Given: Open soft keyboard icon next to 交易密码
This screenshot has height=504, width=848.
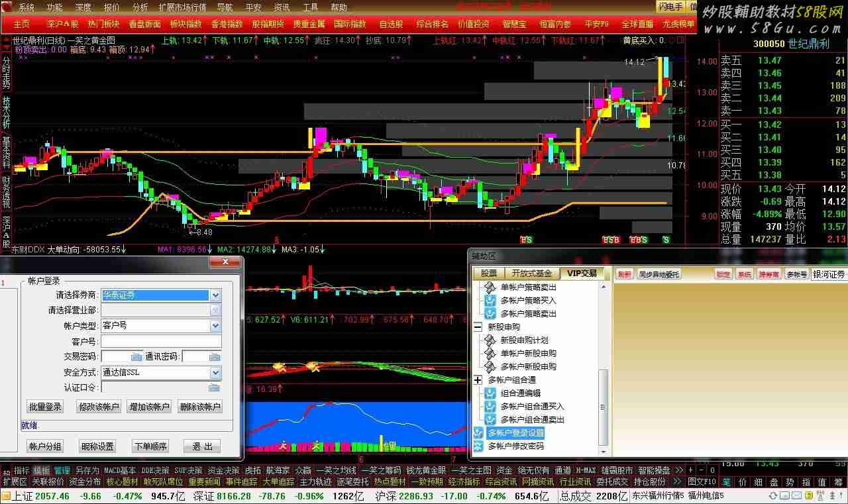Looking at the screenshot, I should pos(136,357).
